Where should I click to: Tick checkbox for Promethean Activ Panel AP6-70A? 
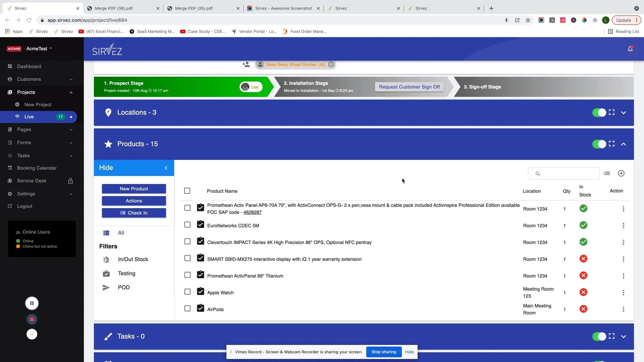[x=187, y=208]
